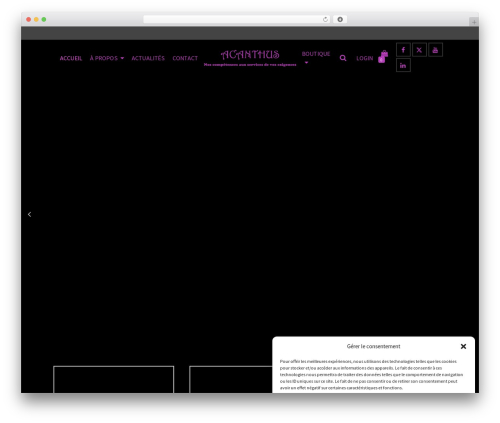
Task: Open the LinkedIn social icon
Action: coord(403,65)
